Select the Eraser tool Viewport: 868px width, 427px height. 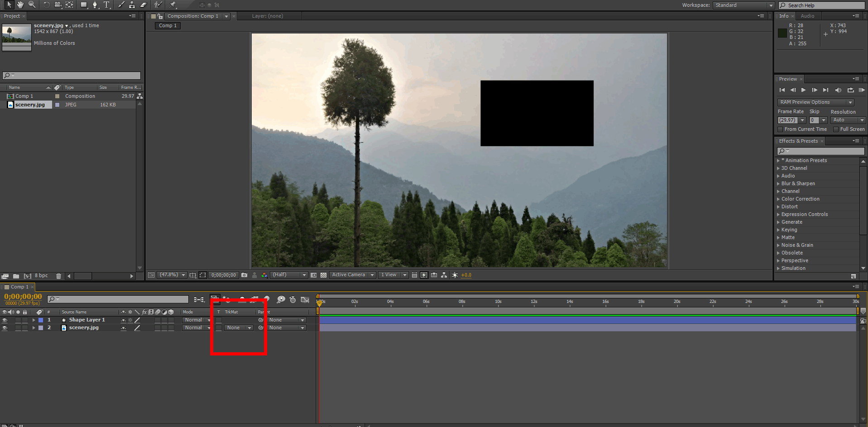click(x=143, y=5)
